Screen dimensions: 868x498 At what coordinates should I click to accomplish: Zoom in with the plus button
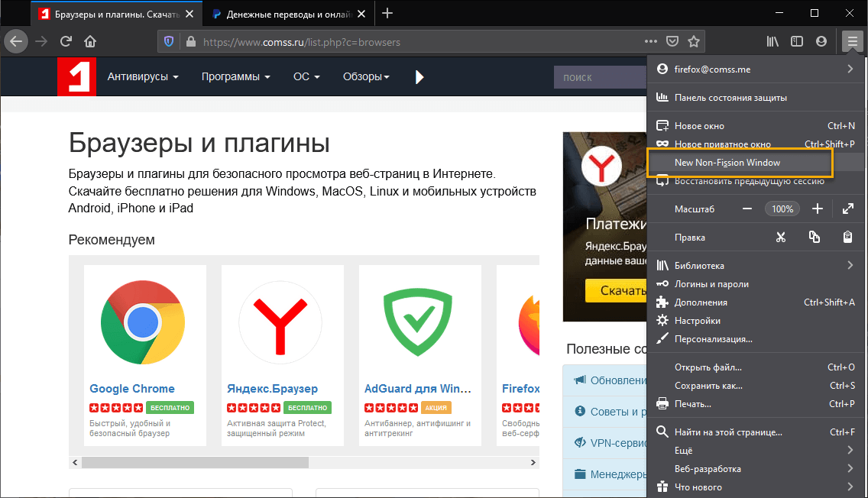tap(818, 209)
